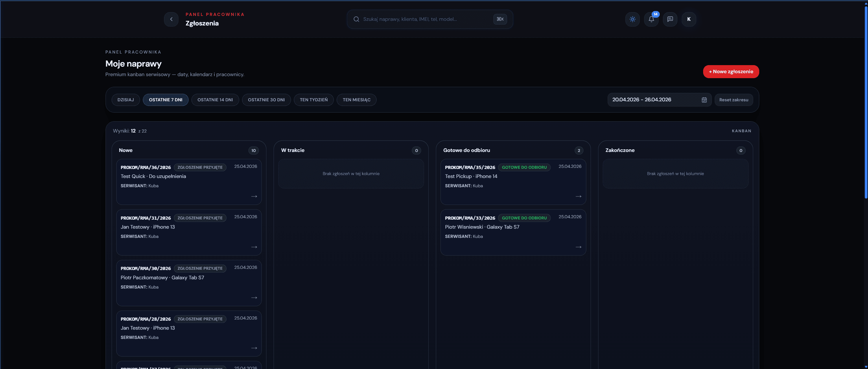The height and width of the screenshot is (369, 868).
Task: Click the text Piotr Wisniewski · Galaxy Tab S7
Action: pos(482,227)
